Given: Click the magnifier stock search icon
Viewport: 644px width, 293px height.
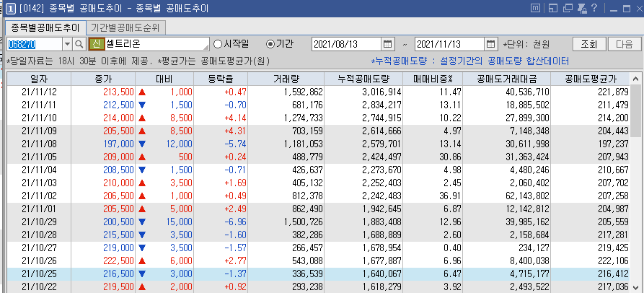Looking at the screenshot, I should point(79,44).
